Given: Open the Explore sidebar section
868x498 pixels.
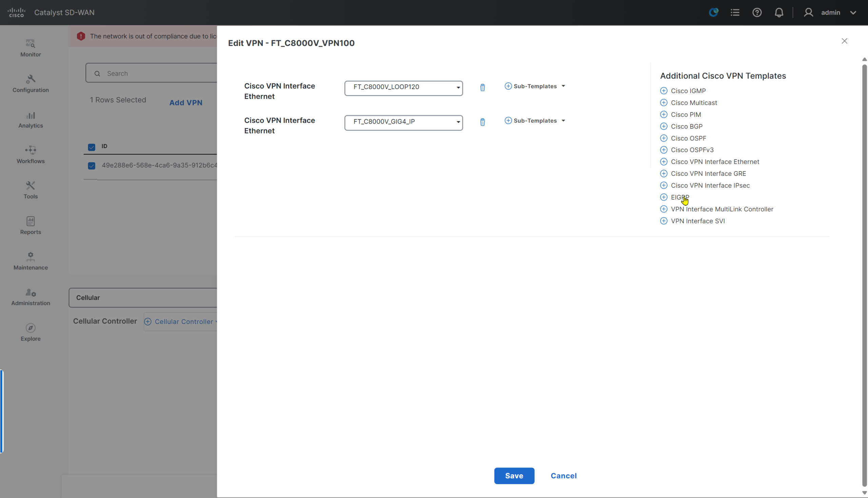Looking at the screenshot, I should click(31, 332).
